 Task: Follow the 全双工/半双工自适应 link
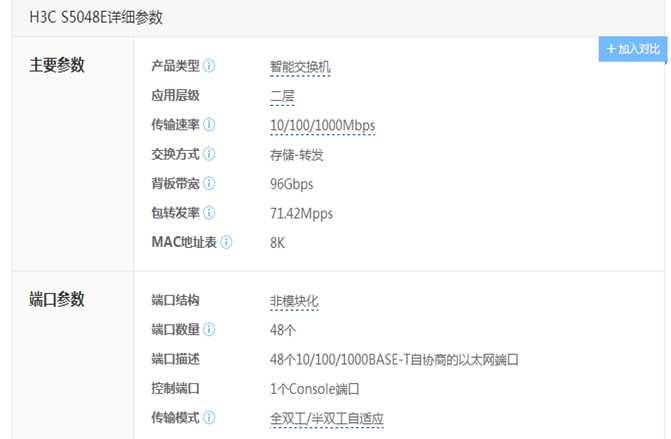coord(327,419)
